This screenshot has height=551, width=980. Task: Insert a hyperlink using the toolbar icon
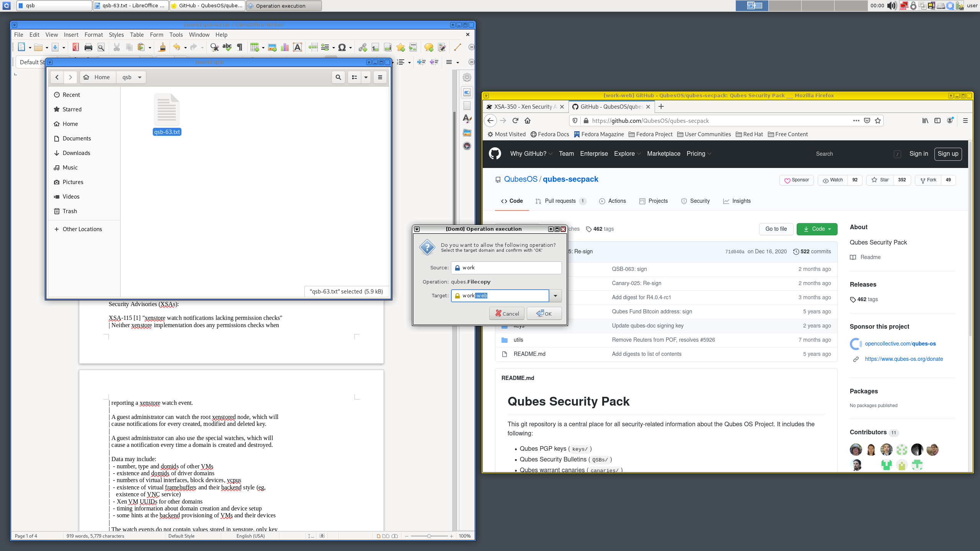tap(363, 47)
